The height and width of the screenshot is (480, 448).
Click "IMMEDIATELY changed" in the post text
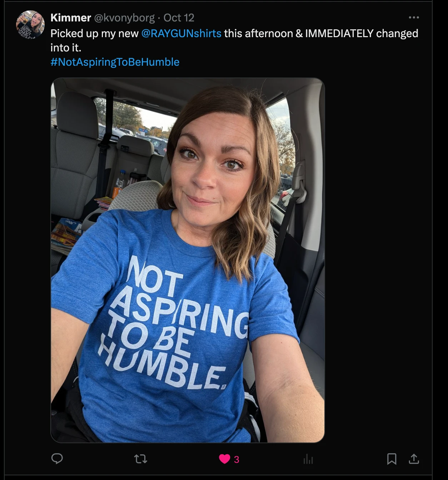pyautogui.click(x=362, y=33)
